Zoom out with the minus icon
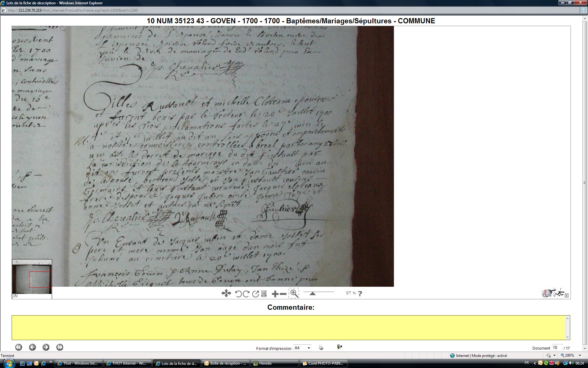Image resolution: width=588 pixels, height=368 pixels. [283, 294]
